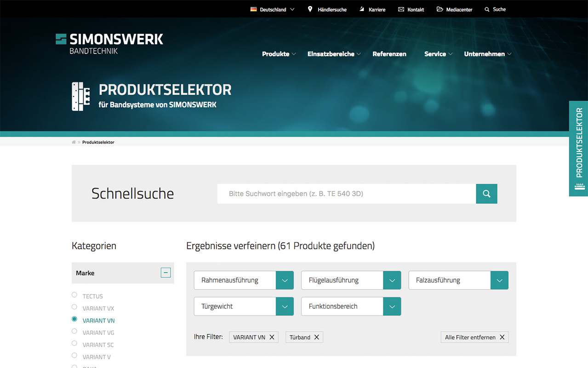The height and width of the screenshot is (368, 588).
Task: Open the Deutschland country selector
Action: pos(273,9)
